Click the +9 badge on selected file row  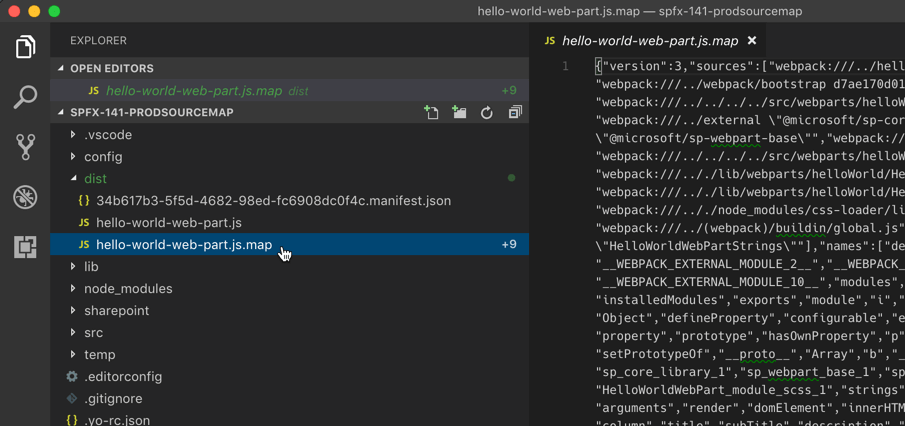click(x=509, y=245)
